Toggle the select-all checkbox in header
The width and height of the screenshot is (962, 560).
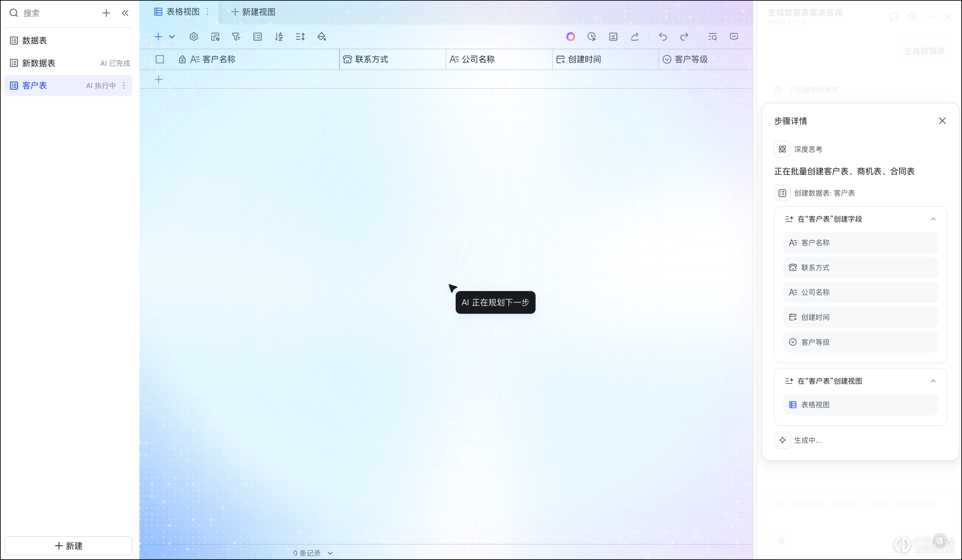[x=159, y=59]
